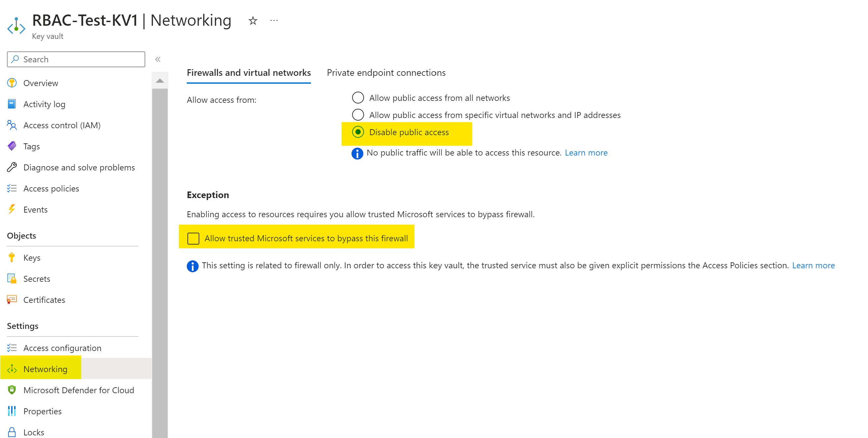868x438 pixels.
Task: Click the RBAC-Test-KV1 Networking title
Action: [132, 20]
